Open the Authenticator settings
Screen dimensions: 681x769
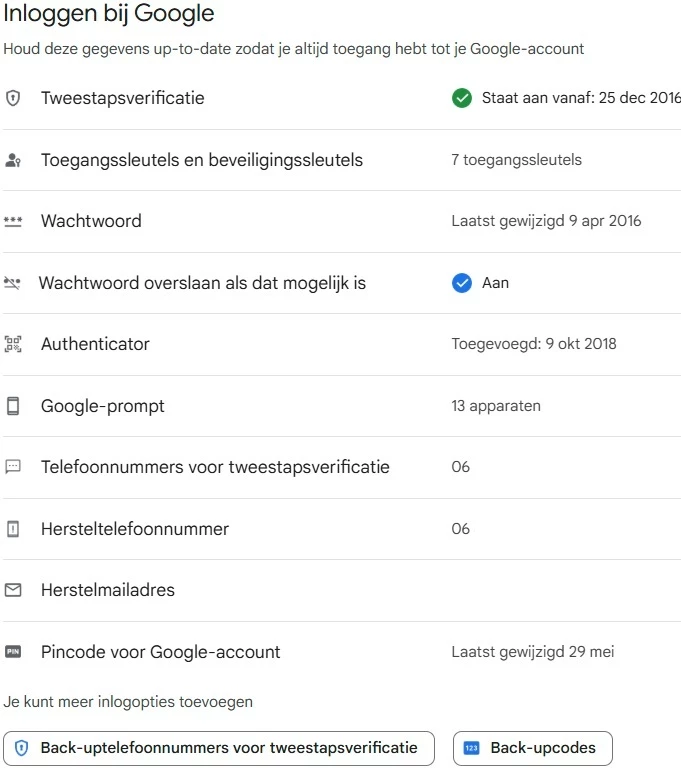click(95, 344)
